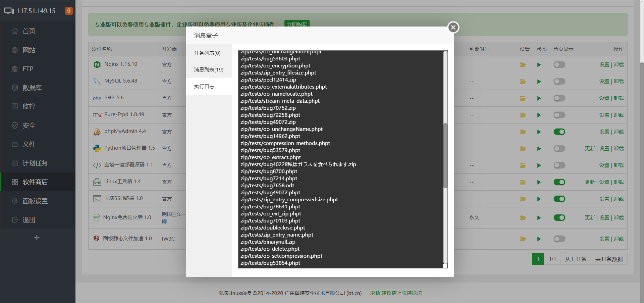The image size is (644, 303).
Task: Click the PHP-5.6 icon
Action: click(97, 98)
